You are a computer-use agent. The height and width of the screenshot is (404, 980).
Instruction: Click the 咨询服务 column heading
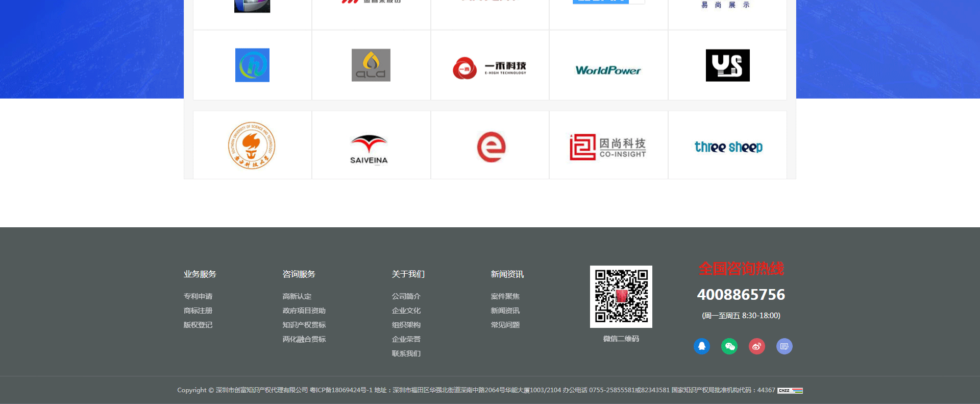(x=299, y=274)
